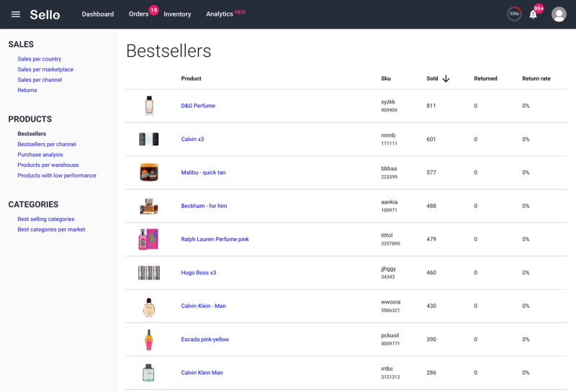Click the Bestsellers page title

[168, 51]
